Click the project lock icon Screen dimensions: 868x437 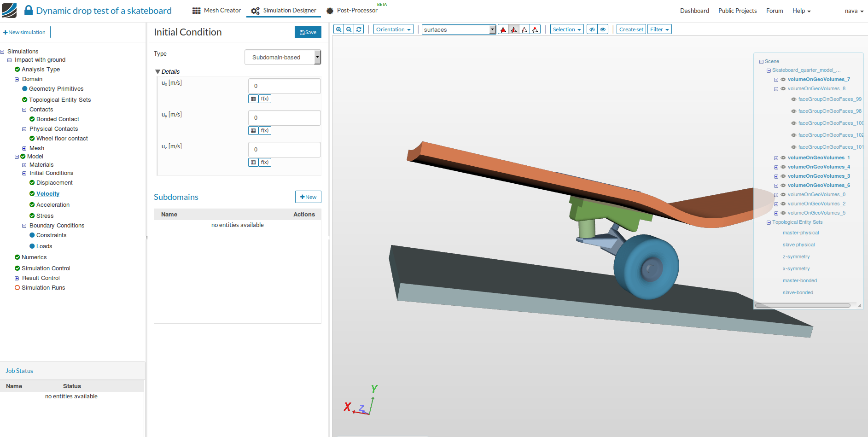pos(29,10)
